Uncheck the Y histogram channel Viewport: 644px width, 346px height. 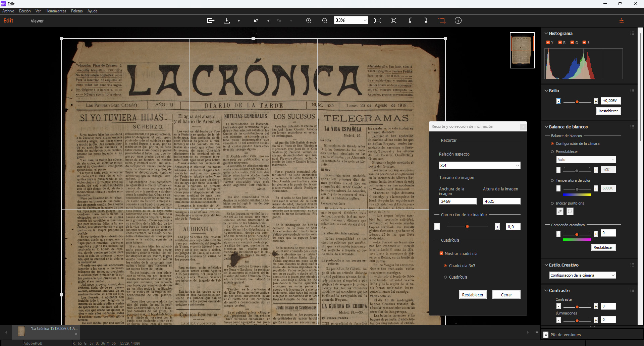[x=548, y=42]
